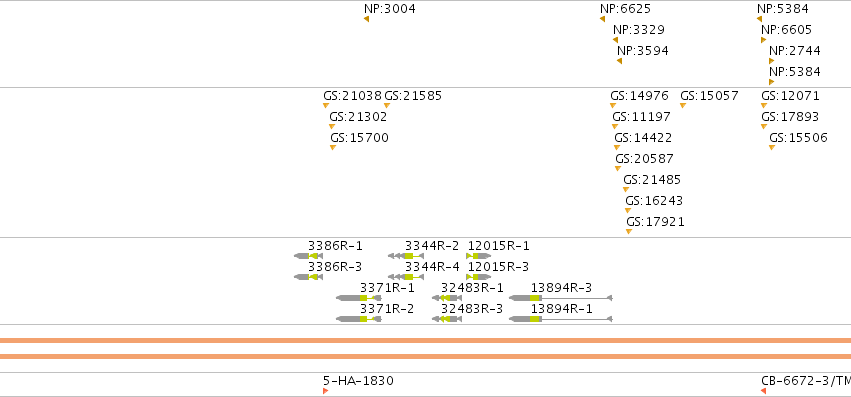Select the GS:12071 triangle marker

pos(764,105)
